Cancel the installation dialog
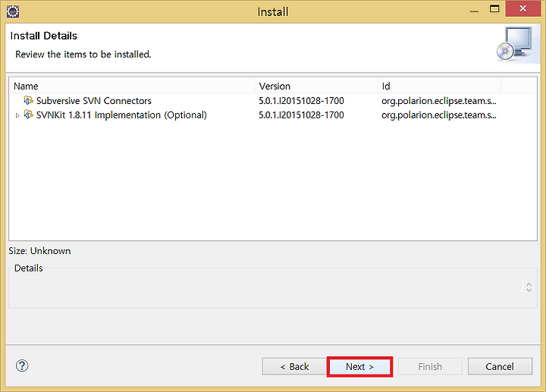Screen dimensions: 546x392 (x=500, y=366)
